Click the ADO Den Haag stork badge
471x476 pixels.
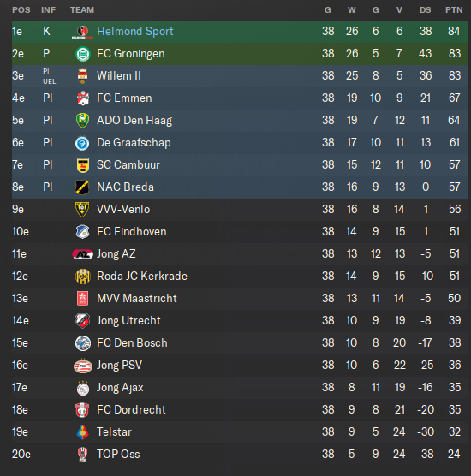coord(82,120)
